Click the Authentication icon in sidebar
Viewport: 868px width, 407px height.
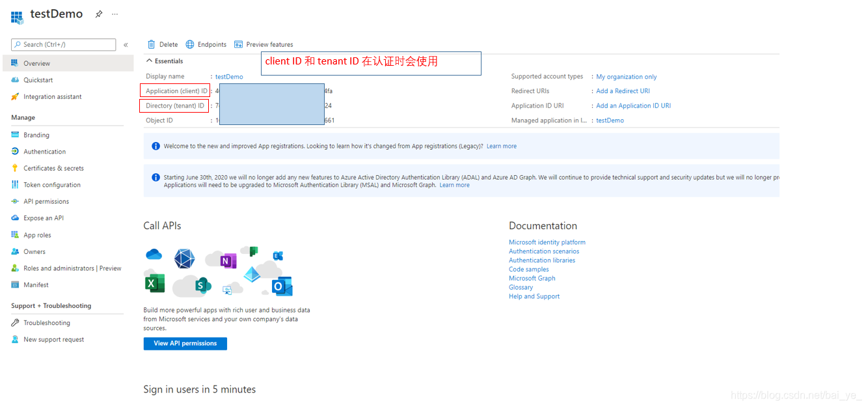click(x=15, y=152)
